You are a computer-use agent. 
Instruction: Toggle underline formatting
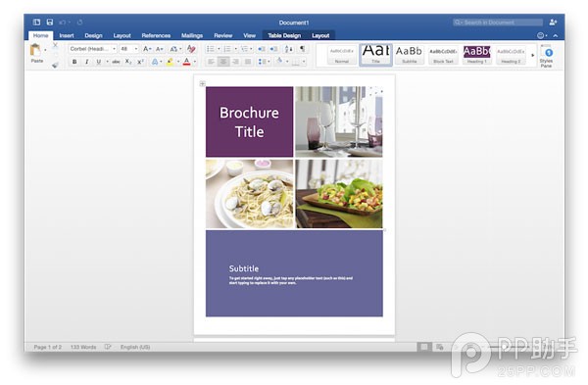pos(98,62)
